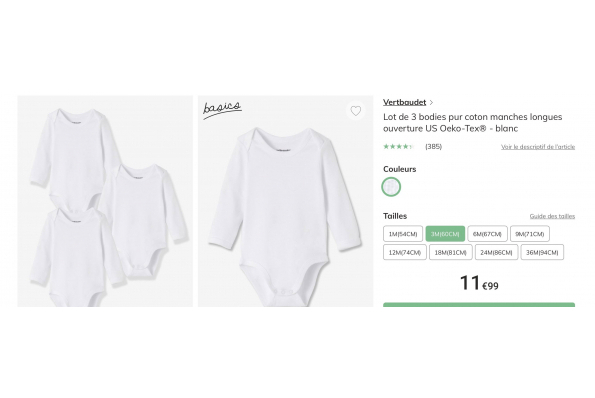The width and height of the screenshot is (595, 398).
Task: Choose size 9M(71CM)
Action: (x=530, y=234)
